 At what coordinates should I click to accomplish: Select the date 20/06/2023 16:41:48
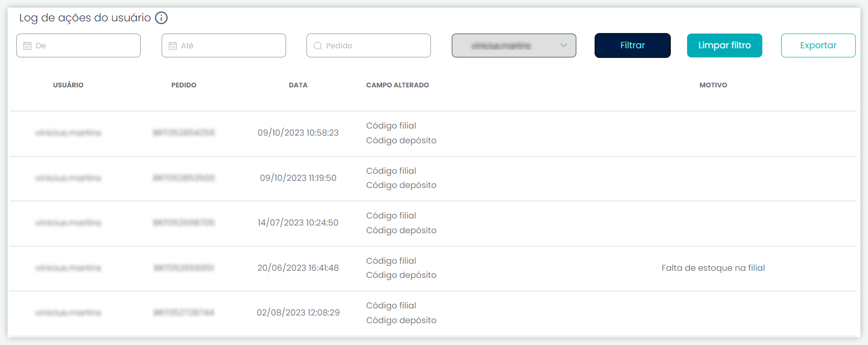point(298,268)
